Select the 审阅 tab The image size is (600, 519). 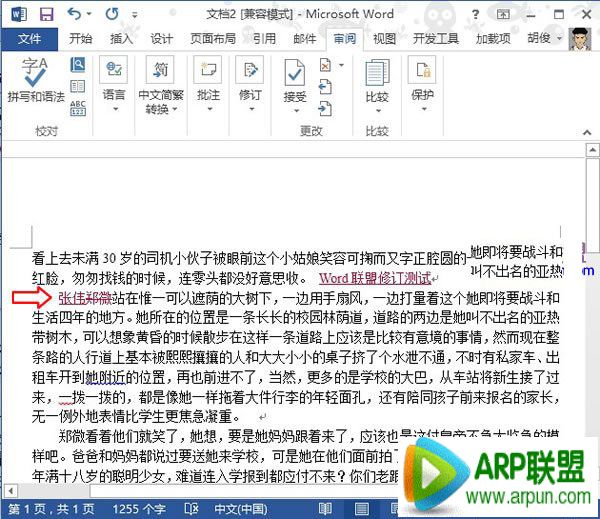(344, 39)
